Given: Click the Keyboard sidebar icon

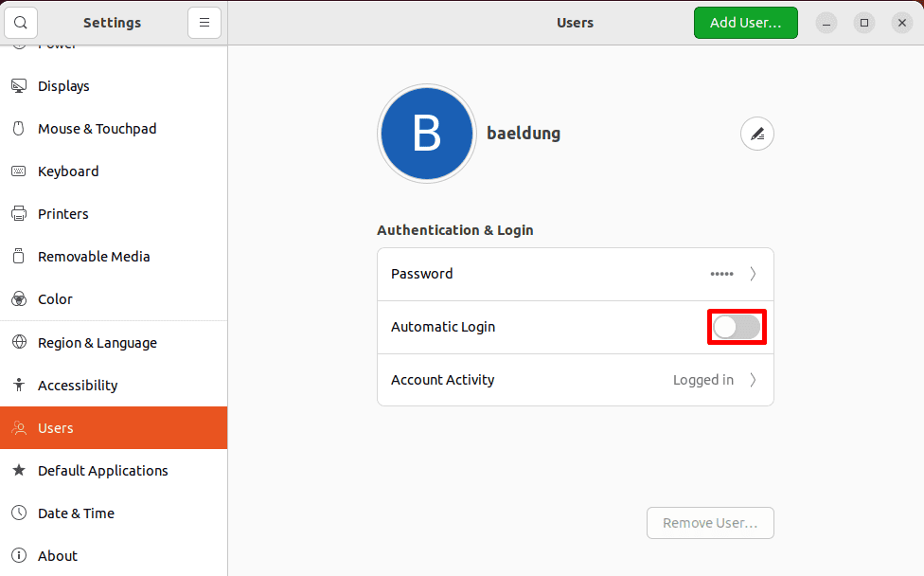Looking at the screenshot, I should click(x=20, y=171).
